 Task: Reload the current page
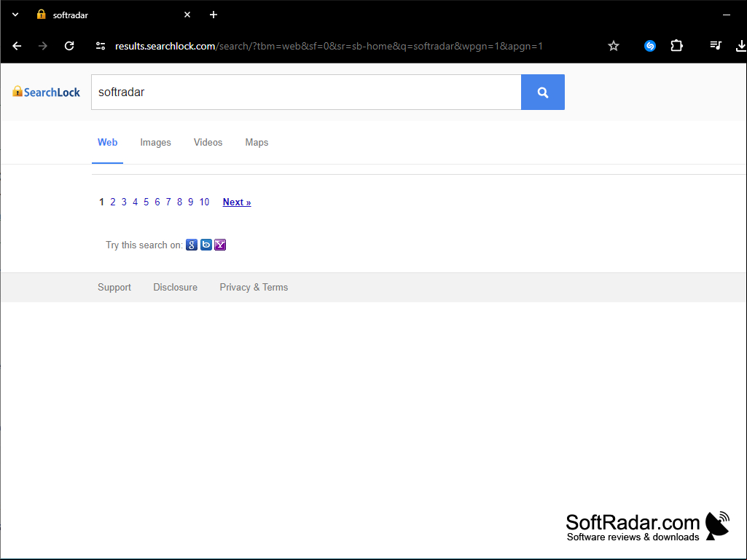tap(69, 46)
